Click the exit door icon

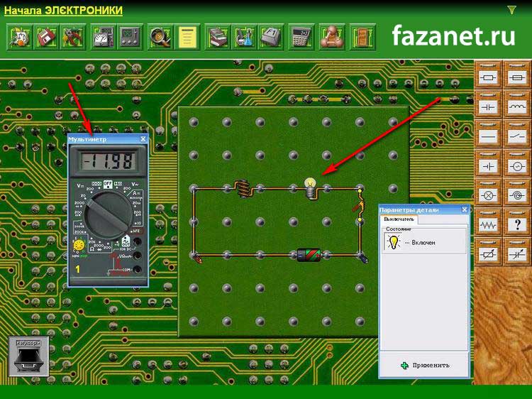[x=360, y=36]
